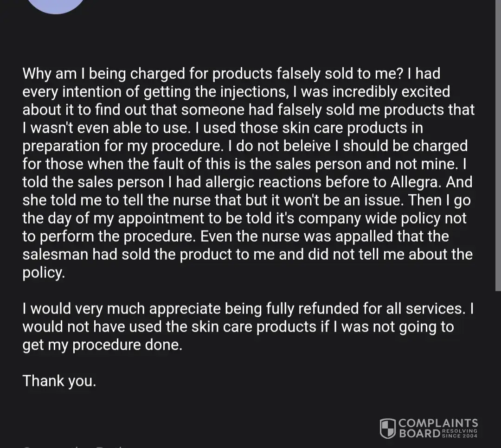Click the 'Thank you.' closing line
The width and height of the screenshot is (501, 448).
click(59, 381)
